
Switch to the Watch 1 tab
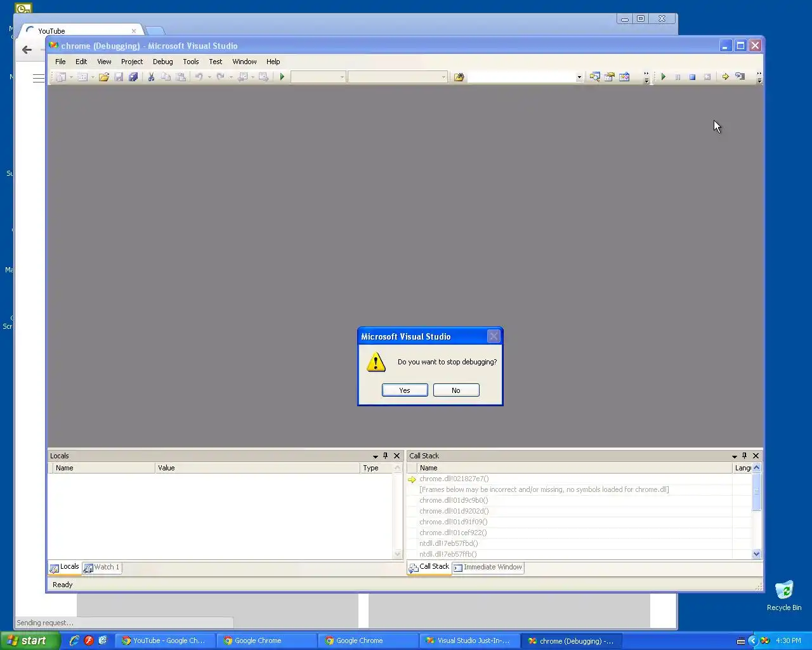(x=101, y=567)
